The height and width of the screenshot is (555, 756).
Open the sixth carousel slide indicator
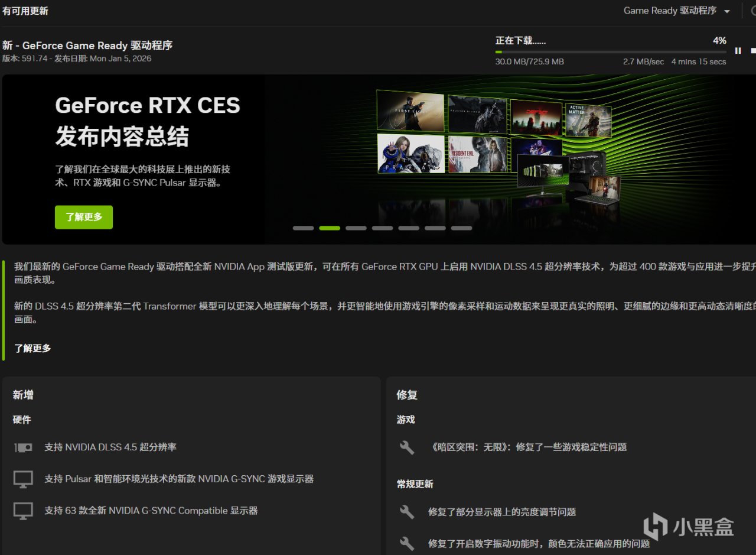(x=435, y=228)
